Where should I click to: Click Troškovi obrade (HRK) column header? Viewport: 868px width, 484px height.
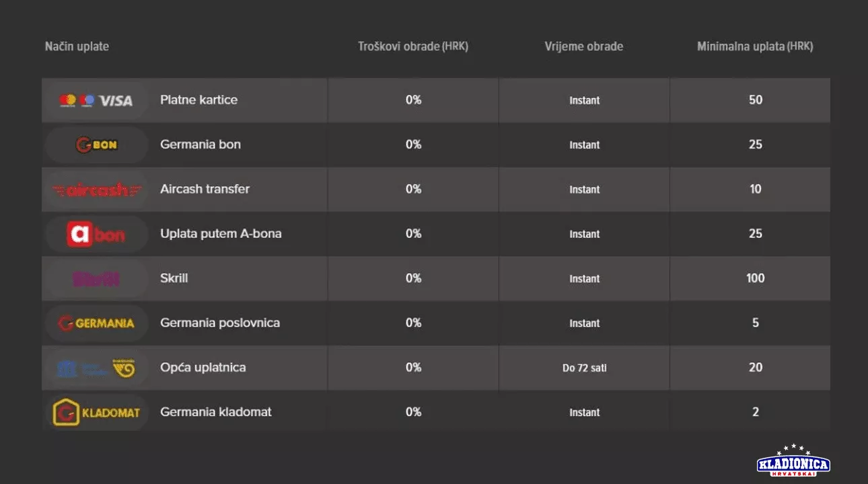pyautogui.click(x=412, y=46)
